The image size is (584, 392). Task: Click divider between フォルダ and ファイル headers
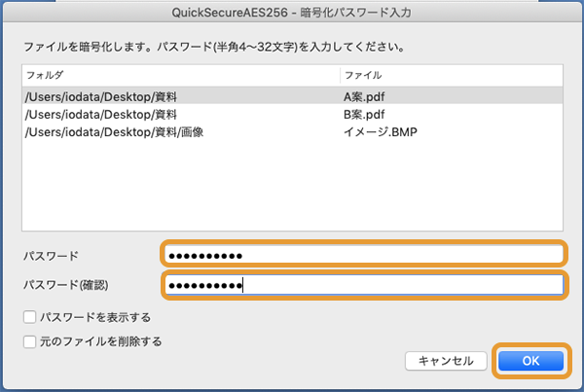click(338, 75)
